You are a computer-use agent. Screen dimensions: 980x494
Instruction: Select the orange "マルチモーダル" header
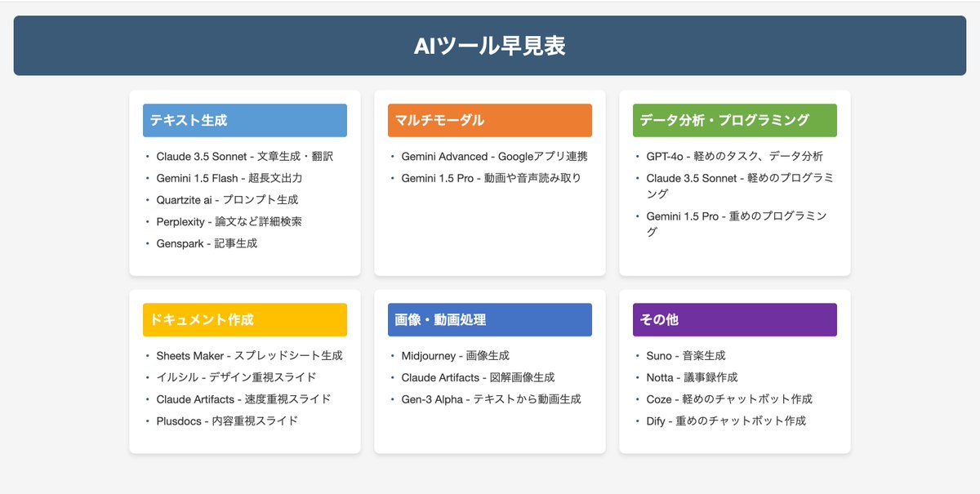click(x=490, y=120)
